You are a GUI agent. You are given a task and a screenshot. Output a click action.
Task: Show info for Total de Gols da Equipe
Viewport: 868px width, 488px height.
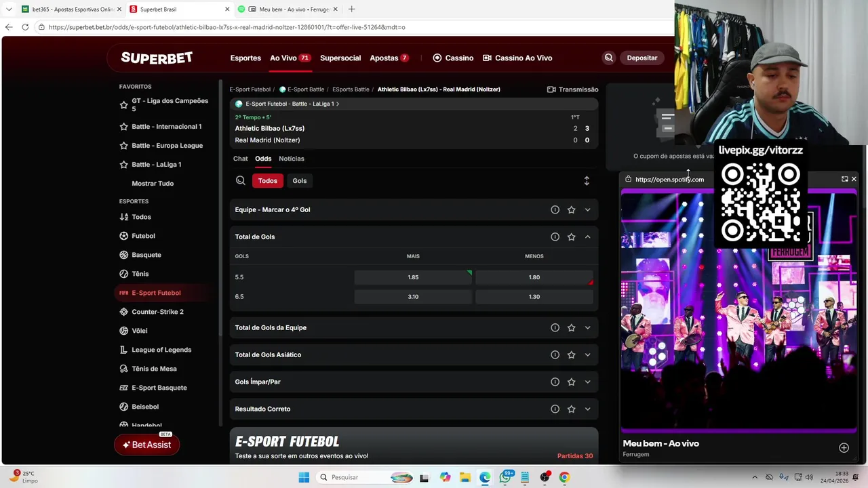(555, 327)
